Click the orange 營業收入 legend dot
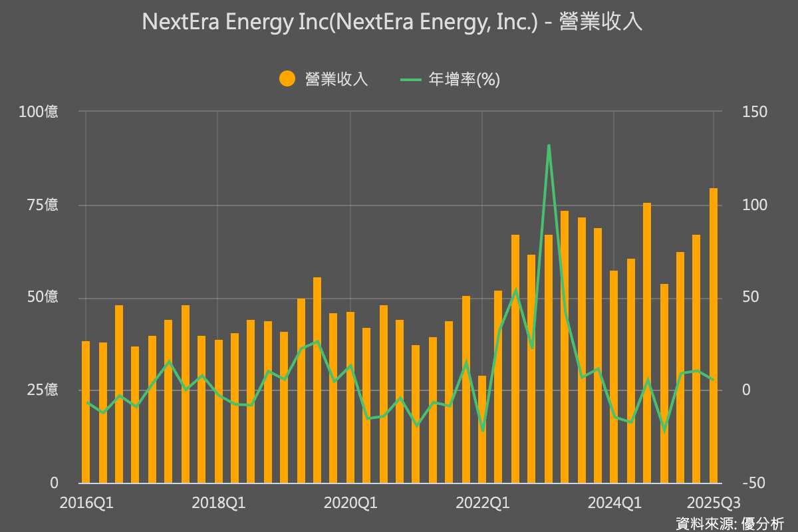This screenshot has height=532, width=798. click(x=287, y=78)
